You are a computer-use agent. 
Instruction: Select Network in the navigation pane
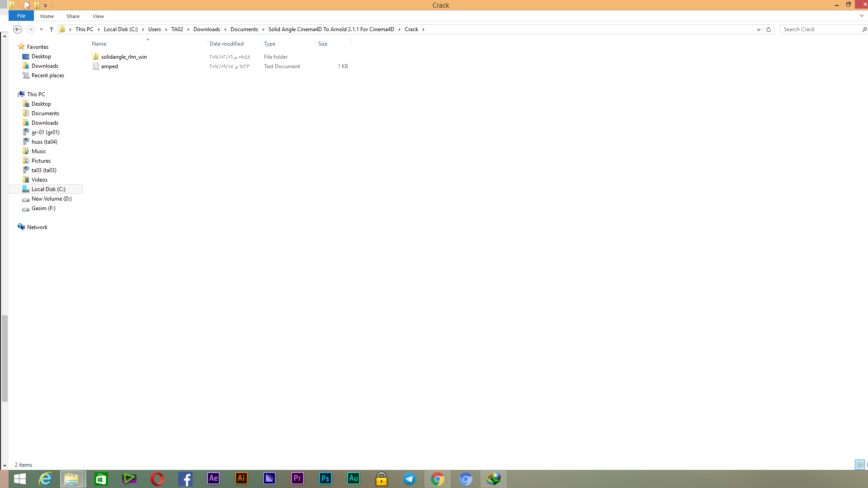[37, 227]
